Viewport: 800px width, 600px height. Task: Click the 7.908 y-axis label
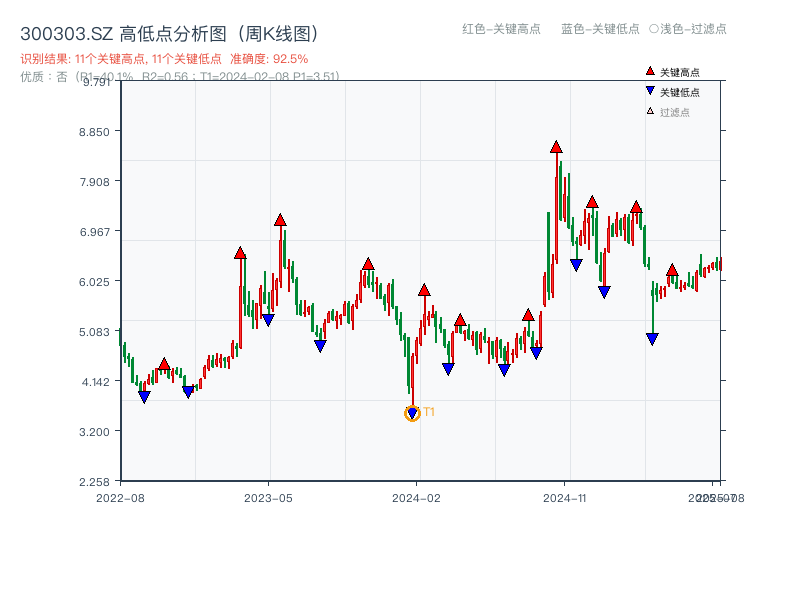click(x=94, y=182)
